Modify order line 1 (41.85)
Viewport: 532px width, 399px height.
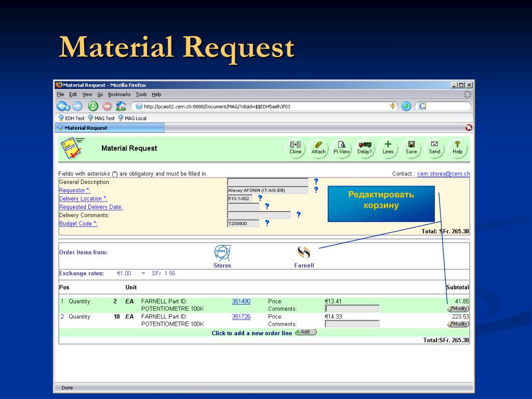point(458,309)
